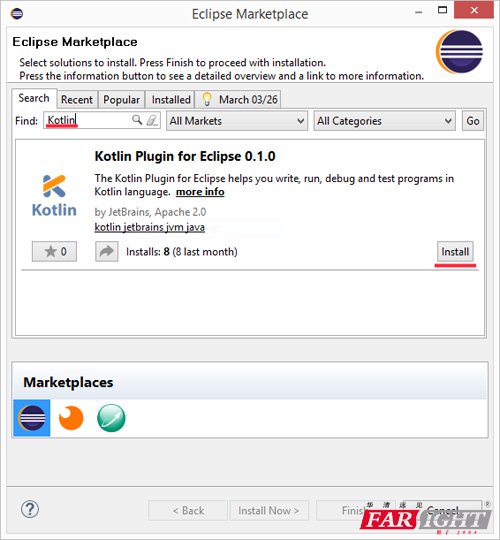The height and width of the screenshot is (540, 500).
Task: Install the Kotlin Plugin for Eclipse
Action: 455,252
